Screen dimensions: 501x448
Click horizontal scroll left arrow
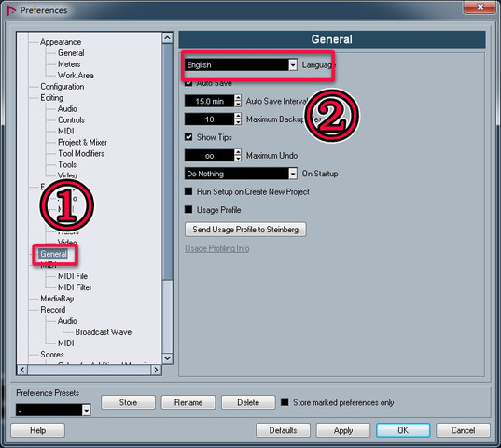point(22,370)
